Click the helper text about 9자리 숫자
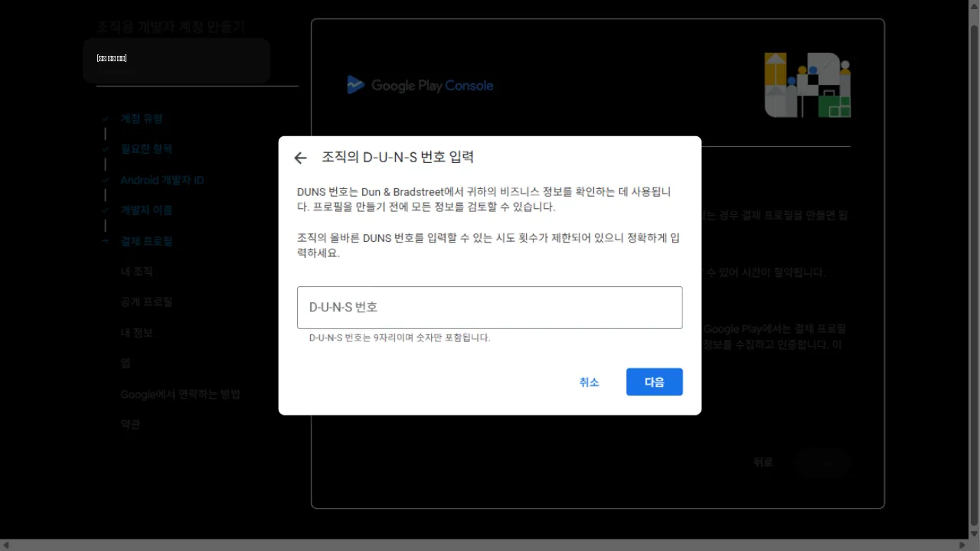Viewport: 980px width, 551px height. point(400,337)
